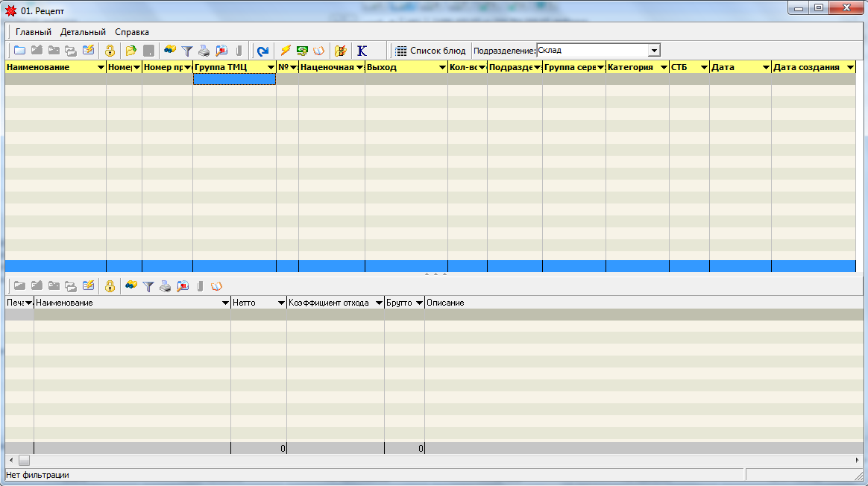Open the filter funnel in top toolbar
The height and width of the screenshot is (486, 868).
[x=187, y=51]
